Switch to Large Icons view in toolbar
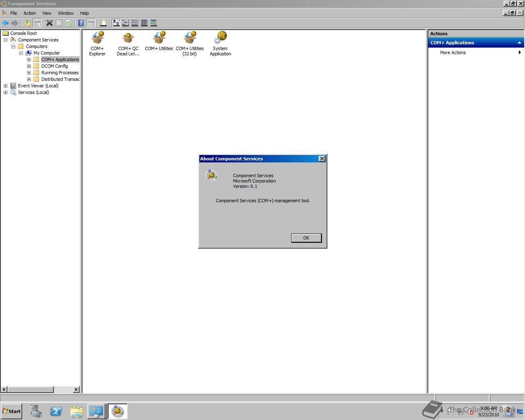This screenshot has height=420, width=525. pyautogui.click(x=116, y=23)
